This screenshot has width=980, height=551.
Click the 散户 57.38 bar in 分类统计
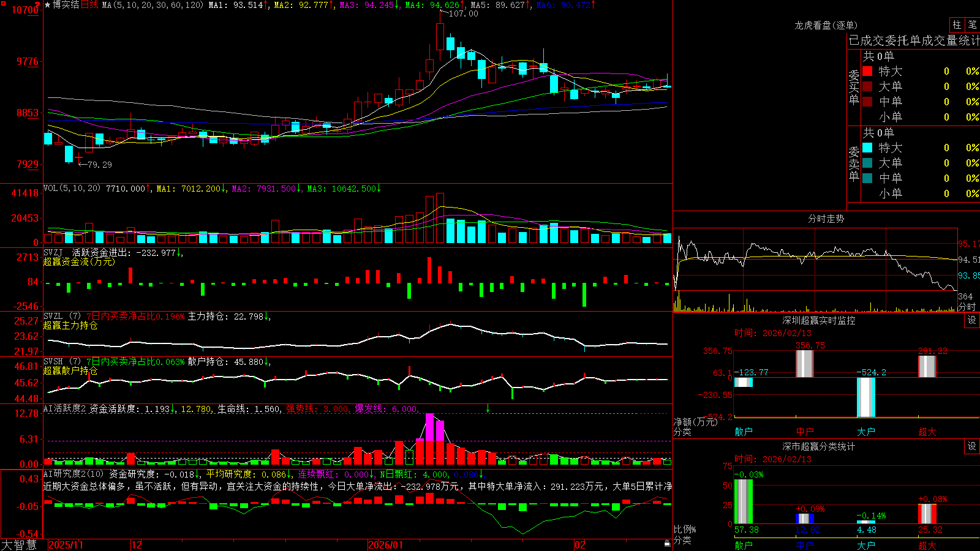(743, 502)
